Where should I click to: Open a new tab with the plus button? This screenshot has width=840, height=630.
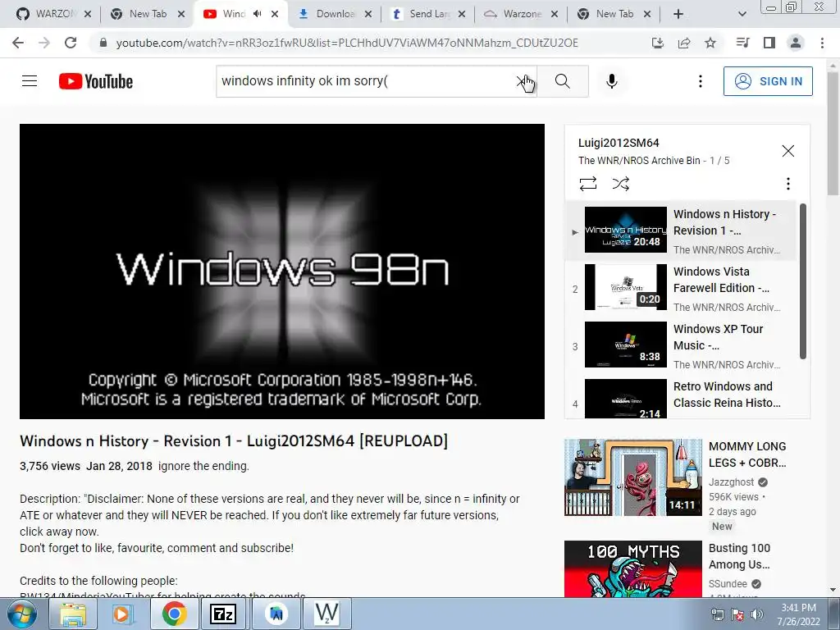click(678, 14)
